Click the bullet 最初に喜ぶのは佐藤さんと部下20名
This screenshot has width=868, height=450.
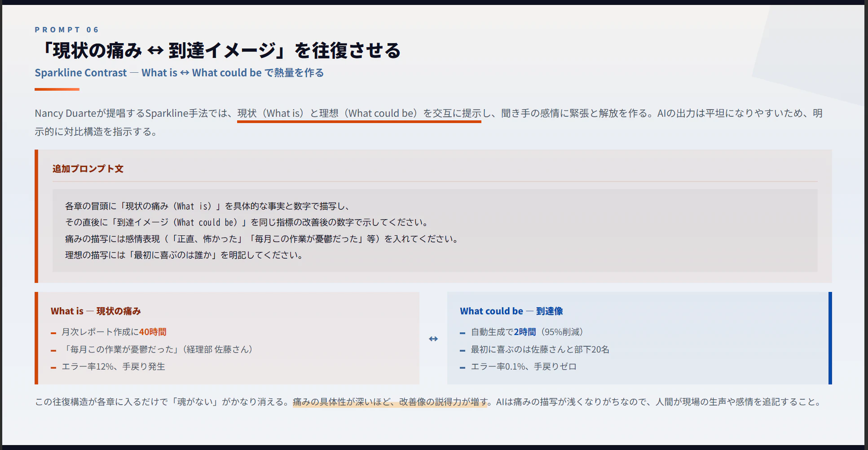click(540, 349)
